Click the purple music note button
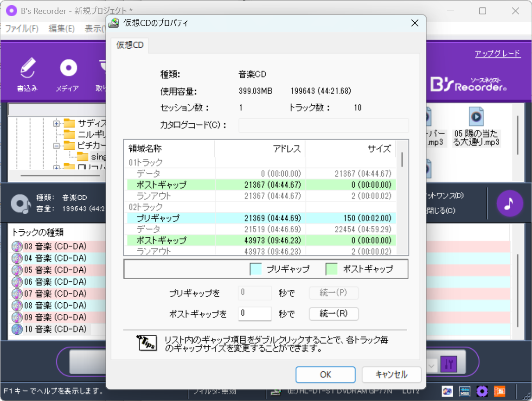This screenshot has height=401, width=532. [x=510, y=203]
